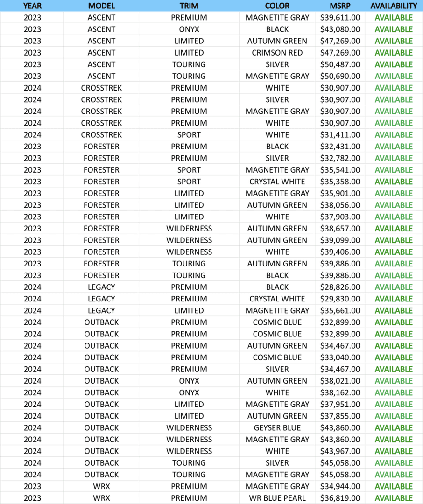Screen dimensions: 423x504
Task: Click the AVAILABILITY column header
Action: [x=394, y=6]
